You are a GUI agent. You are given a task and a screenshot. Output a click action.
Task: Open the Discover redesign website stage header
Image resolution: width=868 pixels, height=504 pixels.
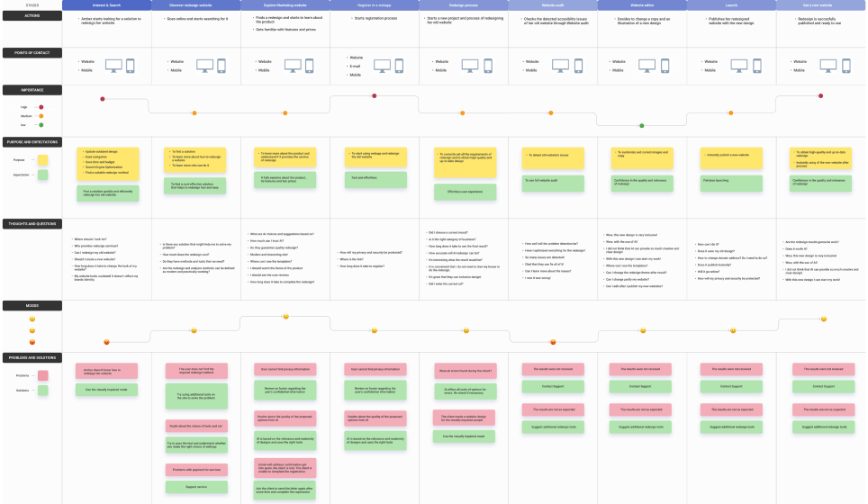(x=196, y=5)
